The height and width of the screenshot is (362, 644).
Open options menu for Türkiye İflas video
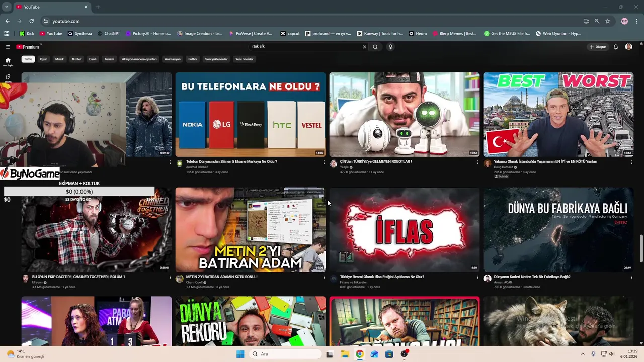pyautogui.click(x=477, y=277)
